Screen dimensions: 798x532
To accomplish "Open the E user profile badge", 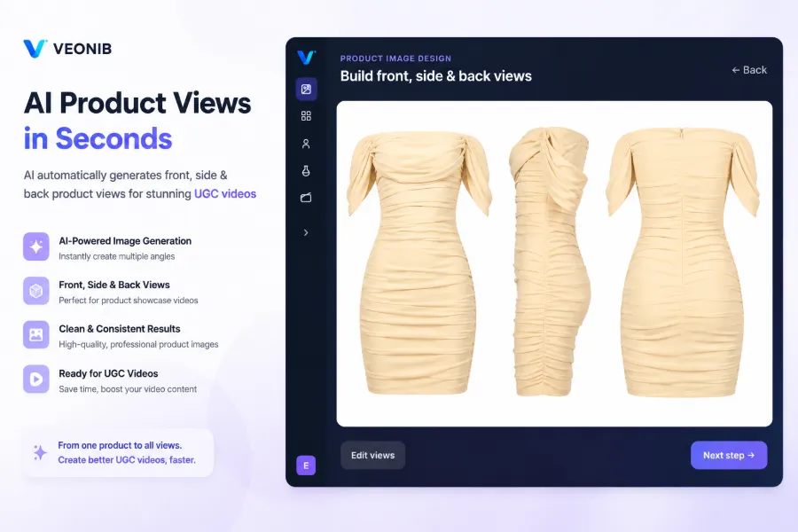I will [x=306, y=465].
